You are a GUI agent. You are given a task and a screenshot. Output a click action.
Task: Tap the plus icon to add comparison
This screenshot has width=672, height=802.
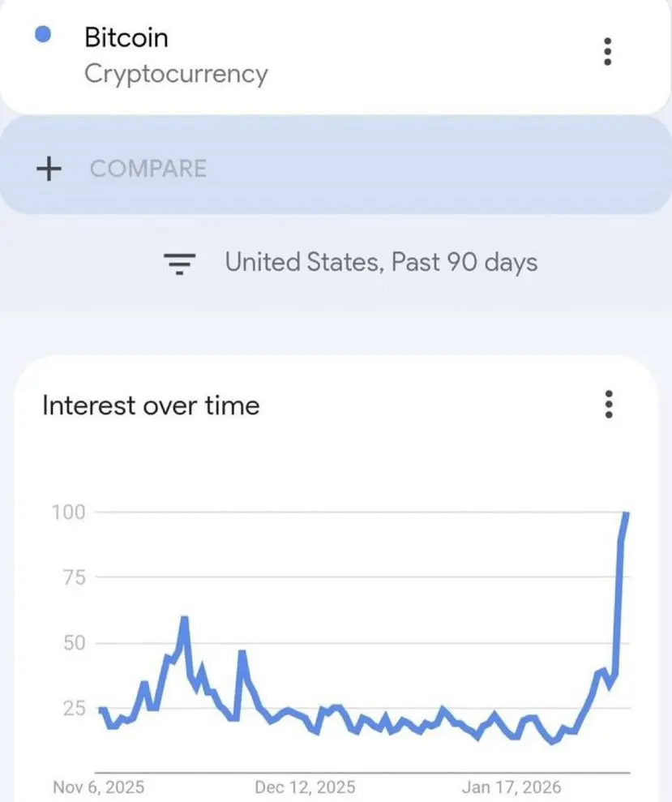click(49, 169)
